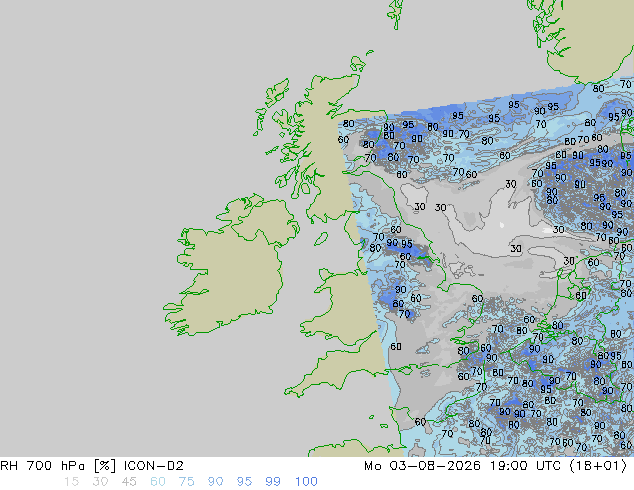This screenshot has height=490, width=634.
Task: Select legend value 30 in the color scale
Action: [100, 482]
